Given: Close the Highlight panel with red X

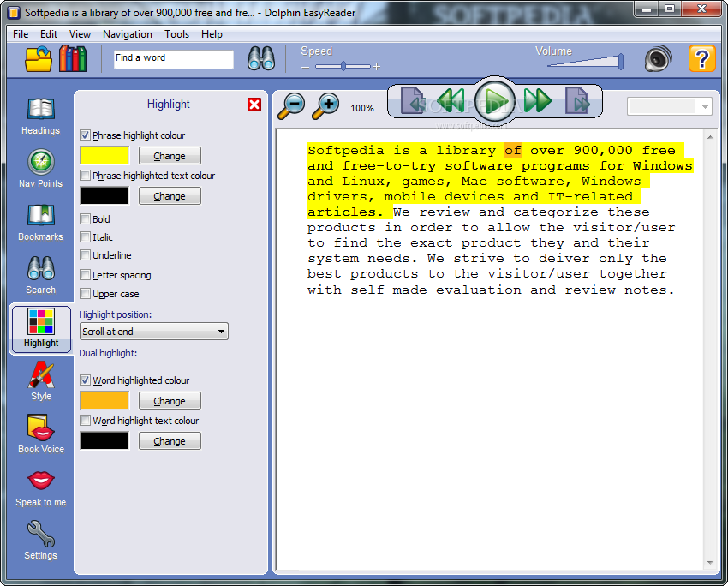Looking at the screenshot, I should pos(254,105).
